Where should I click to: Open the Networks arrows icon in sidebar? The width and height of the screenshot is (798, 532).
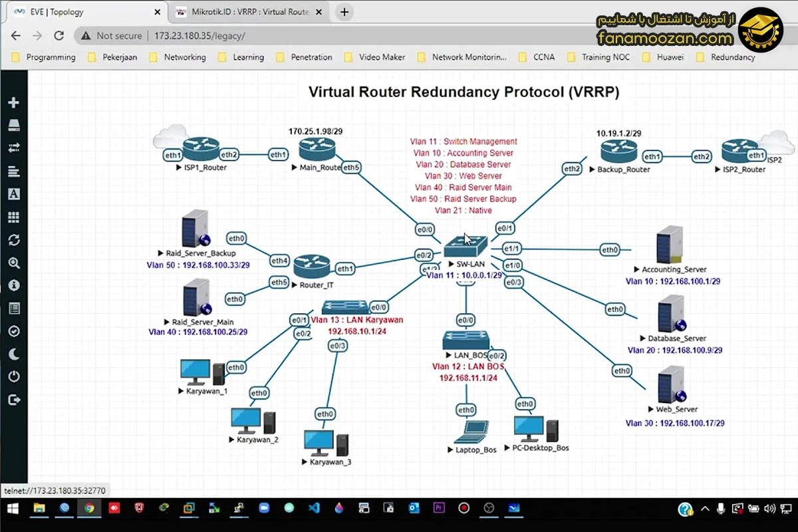pos(13,148)
